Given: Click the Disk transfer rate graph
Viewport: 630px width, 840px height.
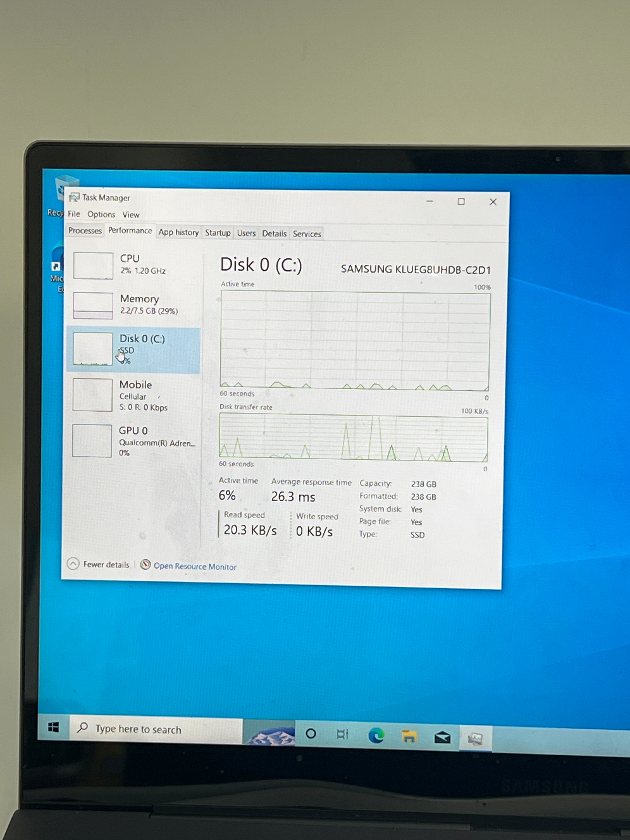Looking at the screenshot, I should tap(354, 437).
